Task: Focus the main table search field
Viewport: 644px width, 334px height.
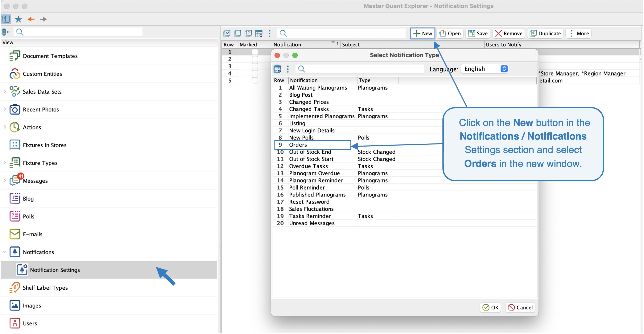Action: (341, 34)
